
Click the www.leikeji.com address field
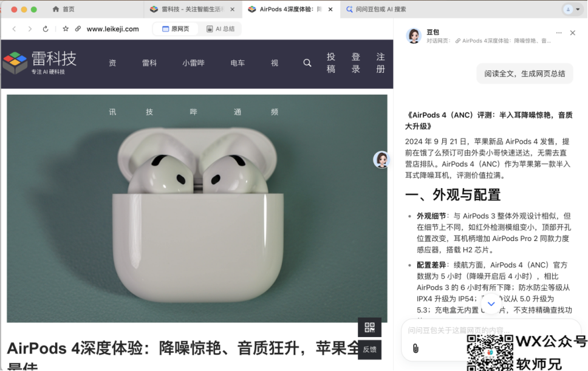[x=112, y=29]
